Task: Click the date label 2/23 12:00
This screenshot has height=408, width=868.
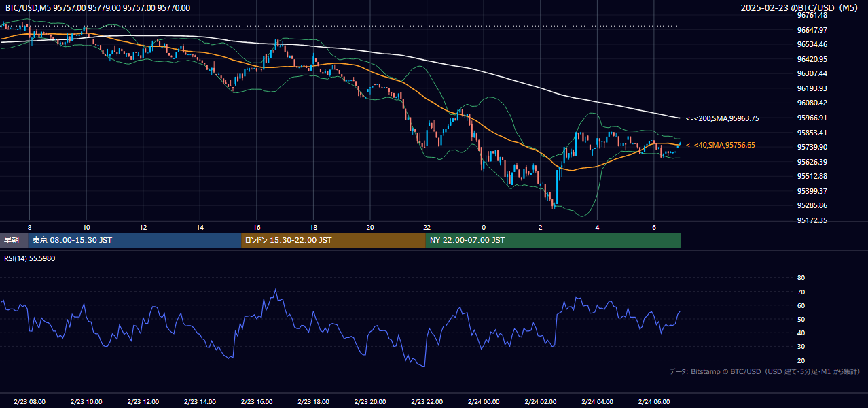Action: pyautogui.click(x=143, y=402)
